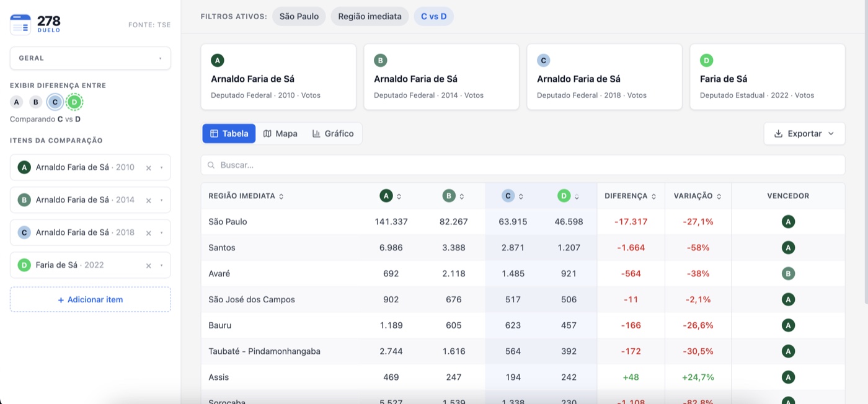Click Adicionar item button

click(x=91, y=299)
